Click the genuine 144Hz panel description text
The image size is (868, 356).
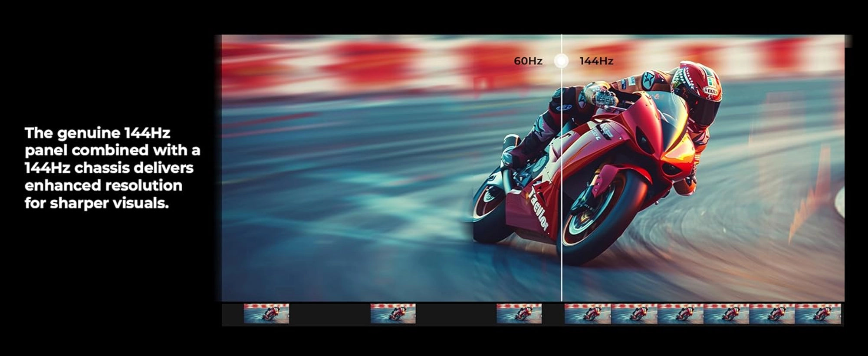[112, 168]
